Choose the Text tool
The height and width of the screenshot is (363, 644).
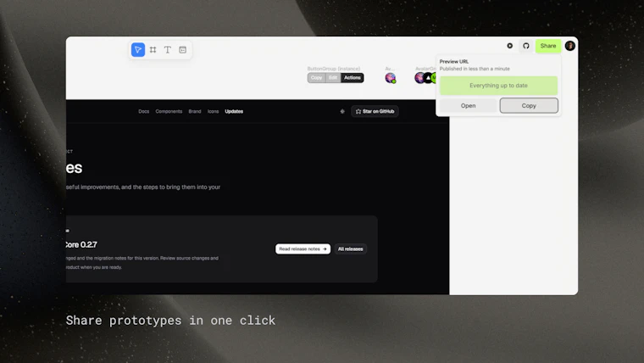tap(168, 50)
